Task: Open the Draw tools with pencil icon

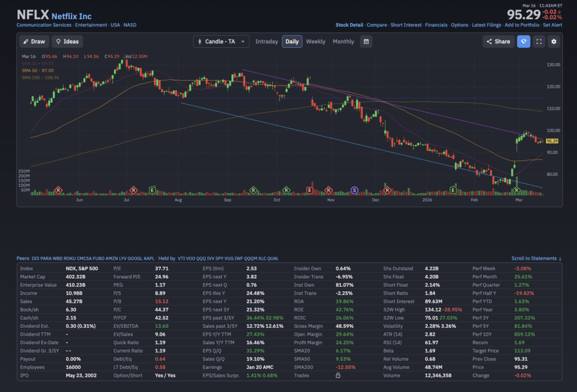Action: [34, 42]
